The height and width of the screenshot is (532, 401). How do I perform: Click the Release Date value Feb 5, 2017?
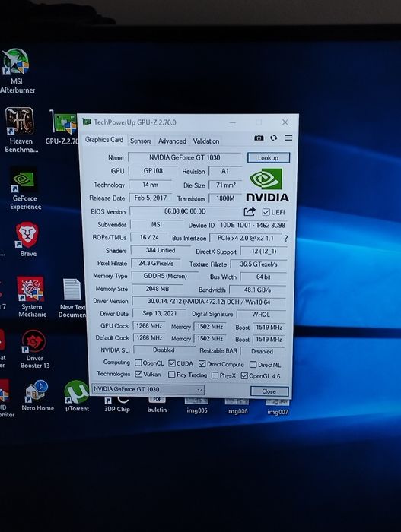coord(151,198)
